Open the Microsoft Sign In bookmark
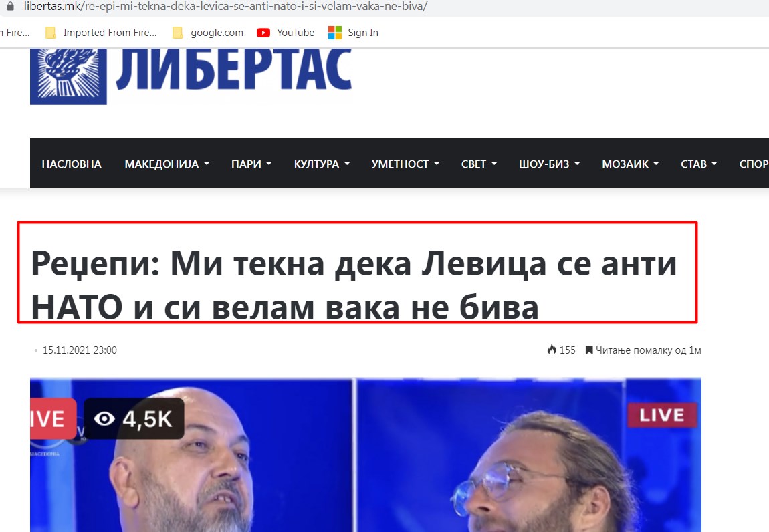Screen dimensions: 769x532 [x=353, y=33]
